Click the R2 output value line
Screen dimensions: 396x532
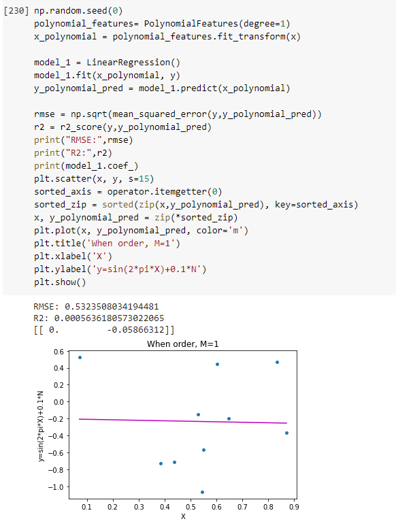point(99,318)
